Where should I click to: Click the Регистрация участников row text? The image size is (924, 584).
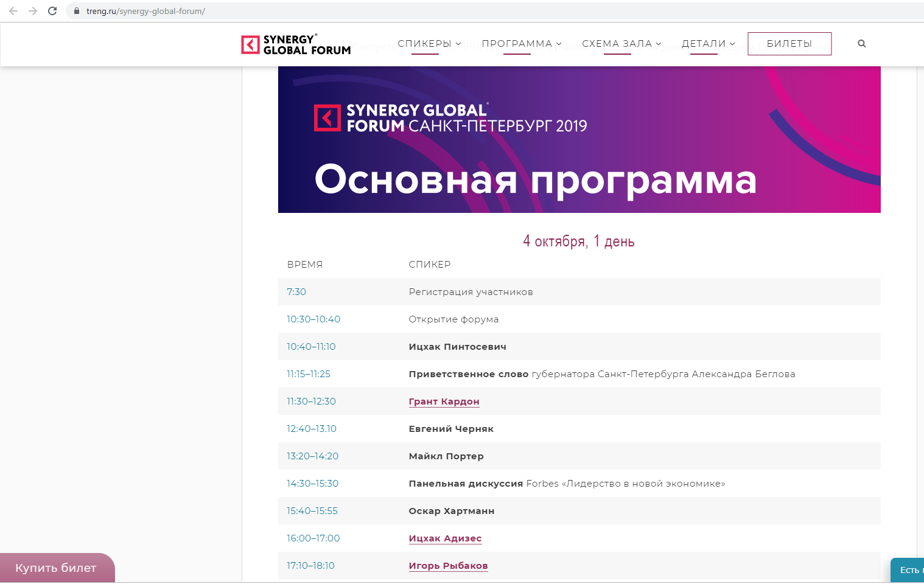471,292
